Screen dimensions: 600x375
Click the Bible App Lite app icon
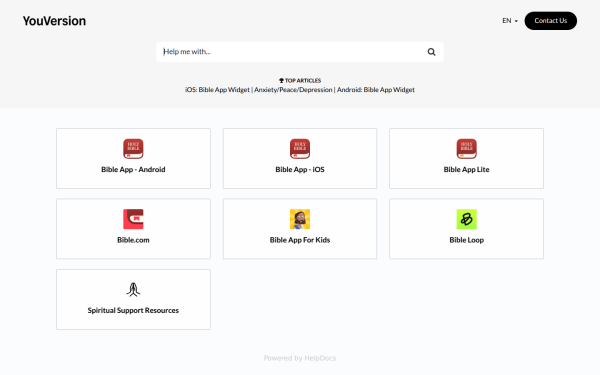[x=466, y=148]
